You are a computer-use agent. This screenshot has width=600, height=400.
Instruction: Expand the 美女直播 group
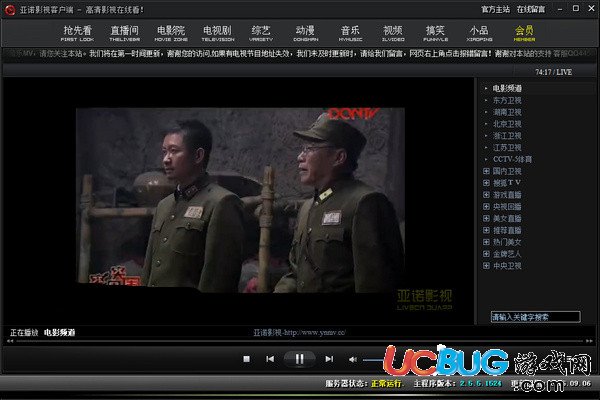click(486, 218)
